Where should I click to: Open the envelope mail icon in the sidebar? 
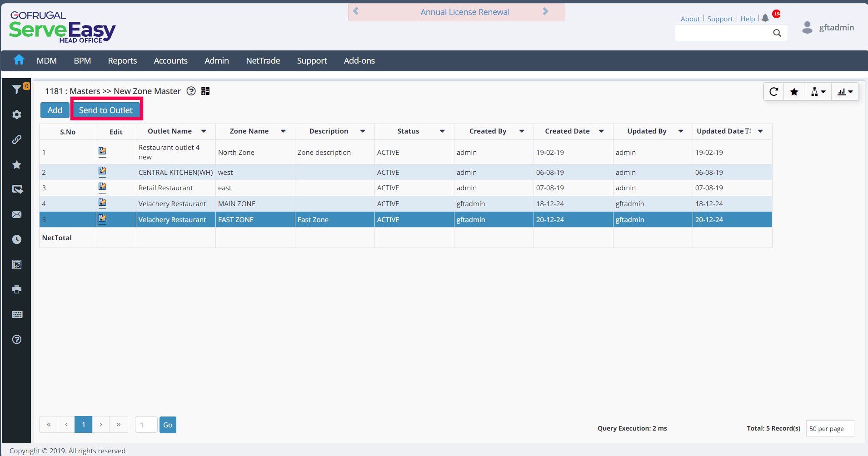pos(17,214)
